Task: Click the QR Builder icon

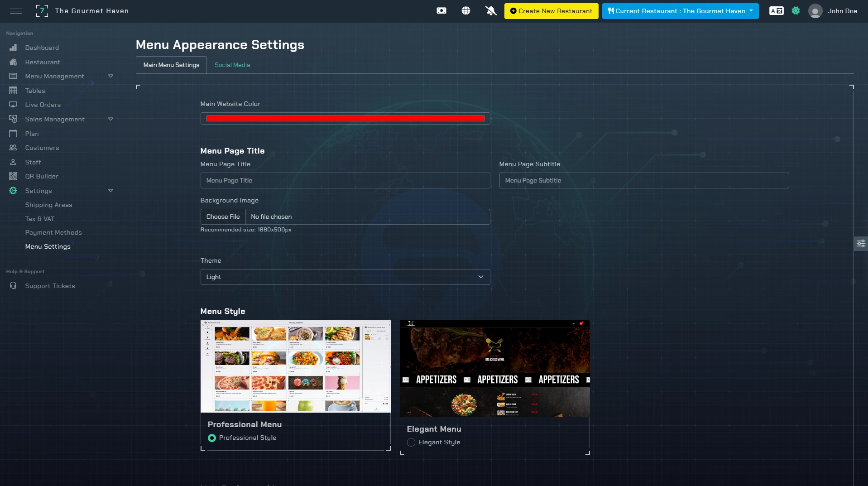Action: [x=13, y=176]
